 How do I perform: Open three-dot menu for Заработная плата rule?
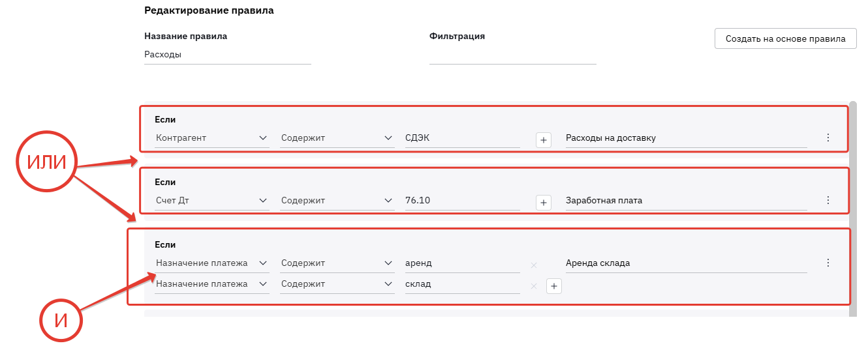pyautogui.click(x=828, y=200)
